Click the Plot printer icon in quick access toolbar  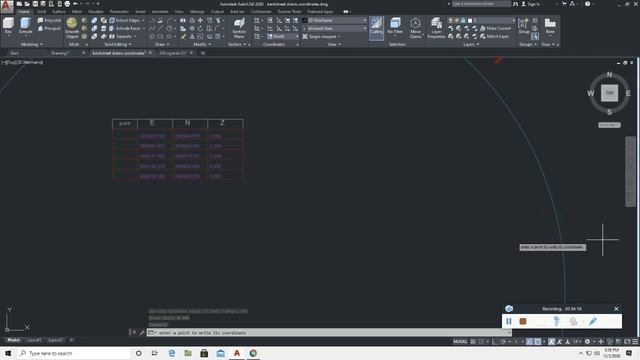[x=67, y=4]
